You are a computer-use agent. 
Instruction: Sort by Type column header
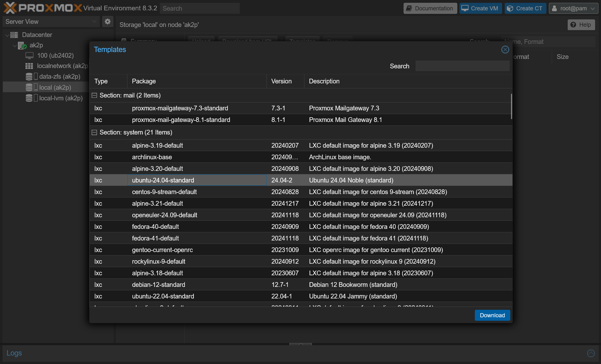pos(108,81)
